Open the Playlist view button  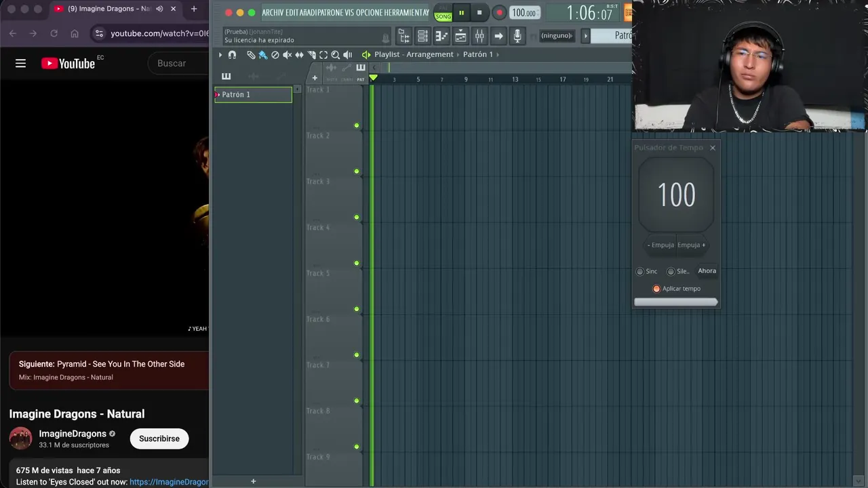460,35
